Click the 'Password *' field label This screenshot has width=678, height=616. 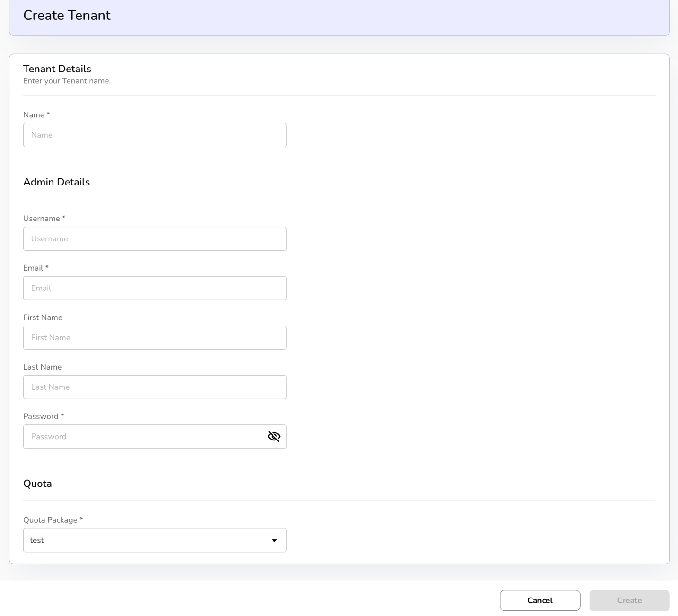pos(44,416)
